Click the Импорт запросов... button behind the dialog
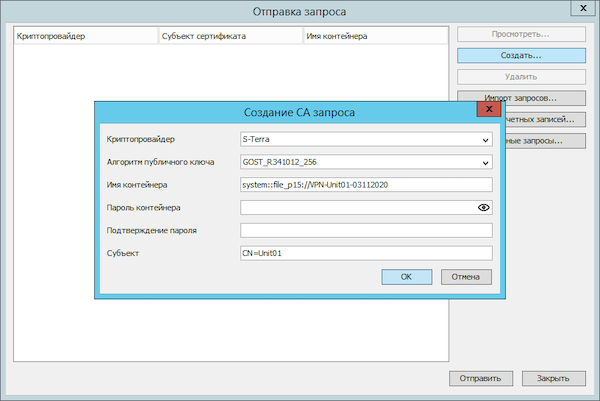Screen dimensions: 600x401 pyautogui.click(x=521, y=96)
